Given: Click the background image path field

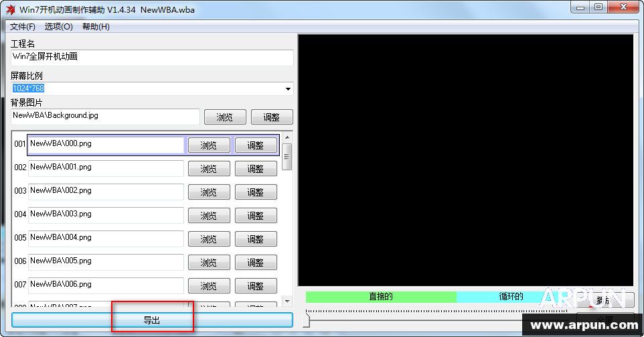Looking at the screenshot, I should pos(105,117).
